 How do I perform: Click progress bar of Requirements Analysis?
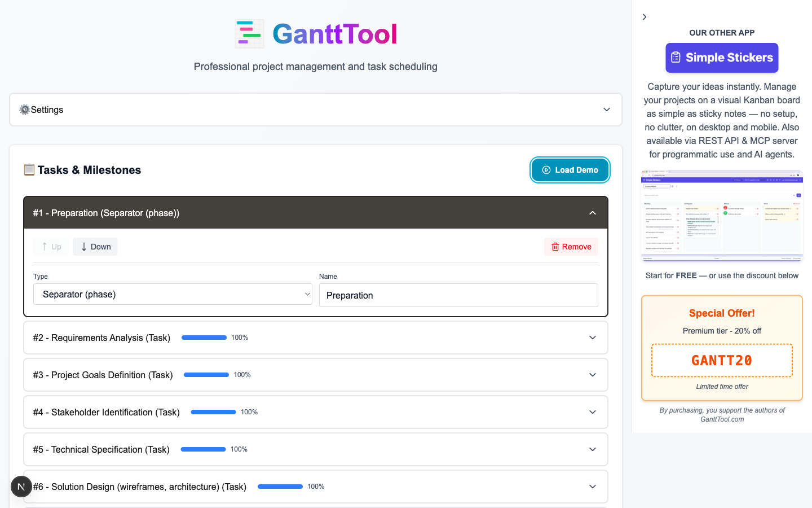click(x=204, y=338)
